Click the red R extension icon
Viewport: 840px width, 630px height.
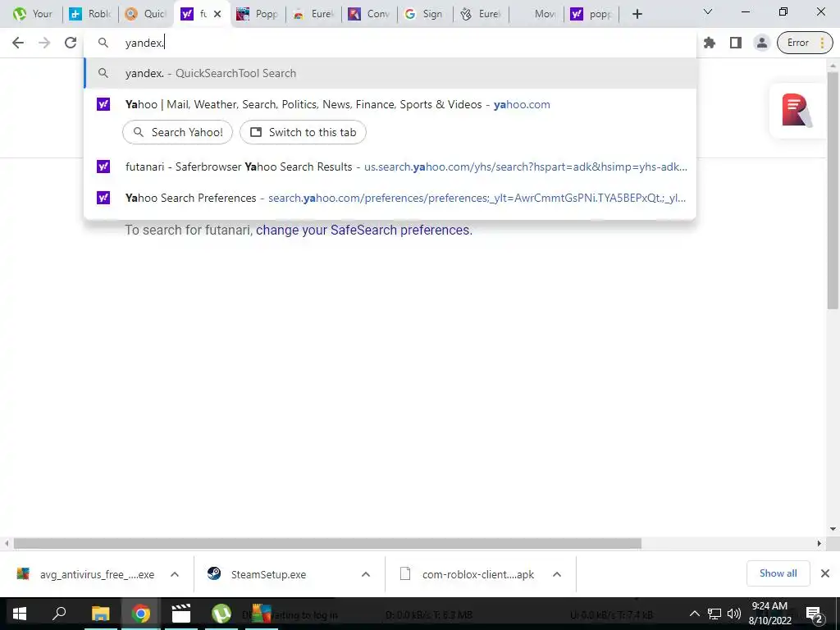point(796,111)
